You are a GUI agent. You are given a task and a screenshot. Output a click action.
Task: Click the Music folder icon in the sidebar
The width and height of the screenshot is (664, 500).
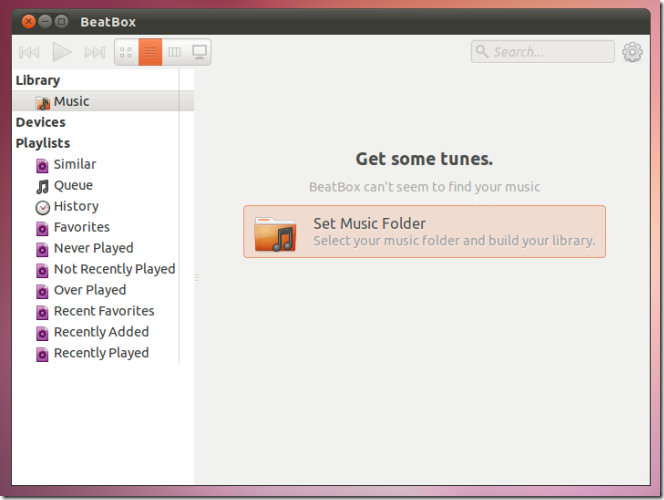pos(43,102)
